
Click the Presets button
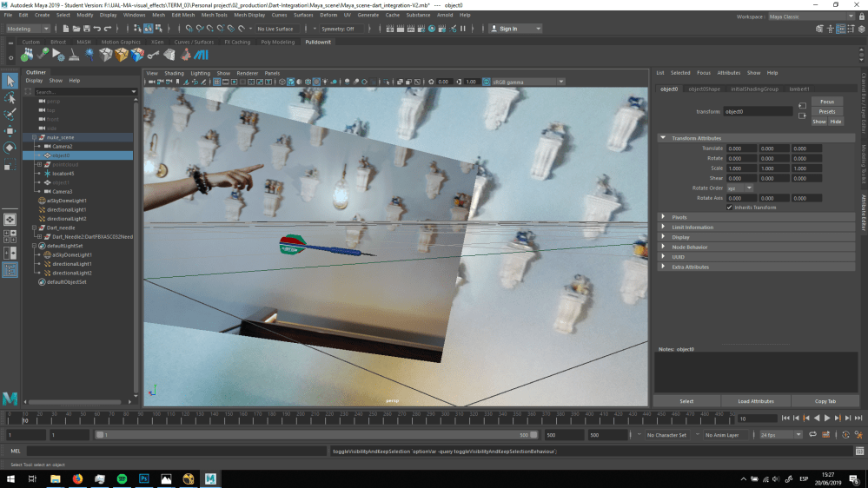[x=827, y=111]
